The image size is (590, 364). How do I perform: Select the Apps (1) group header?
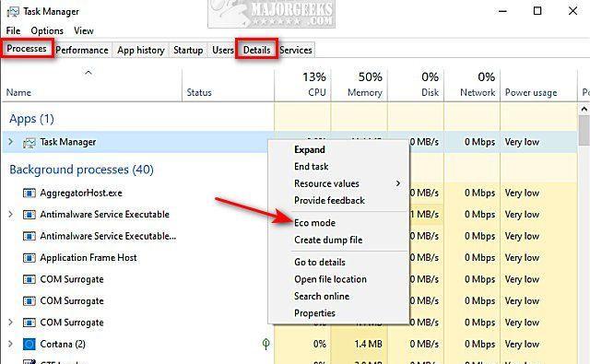31,119
